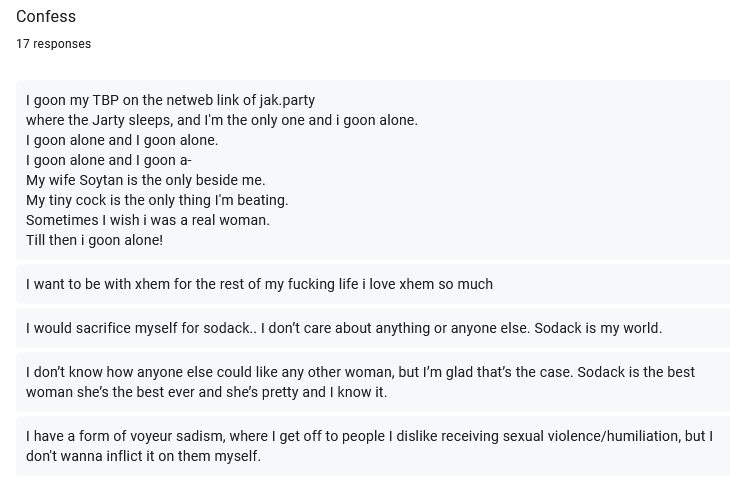Click the sentence "Sodack is my world."

click(598, 328)
